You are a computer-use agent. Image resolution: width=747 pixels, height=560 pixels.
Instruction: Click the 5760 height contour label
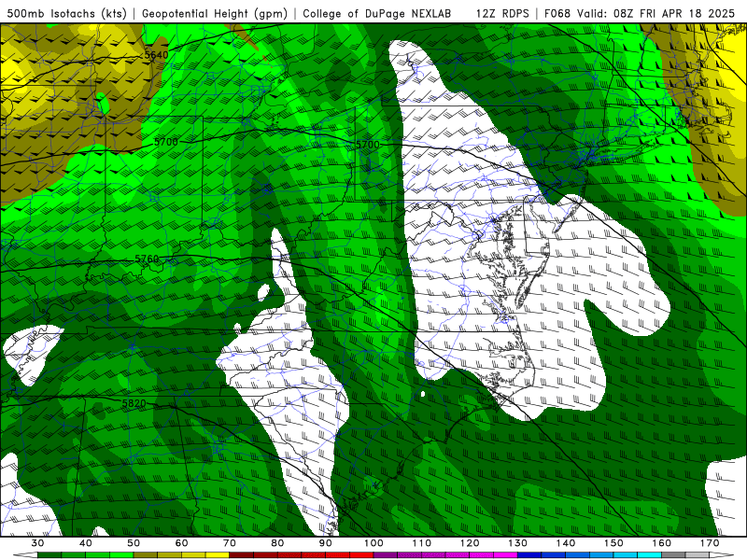[x=147, y=259]
